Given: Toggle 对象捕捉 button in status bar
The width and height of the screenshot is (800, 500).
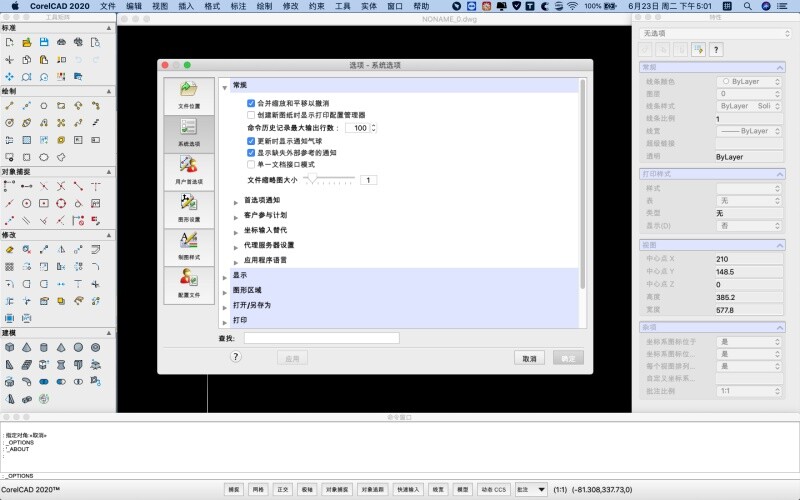Looking at the screenshot, I should [x=337, y=489].
